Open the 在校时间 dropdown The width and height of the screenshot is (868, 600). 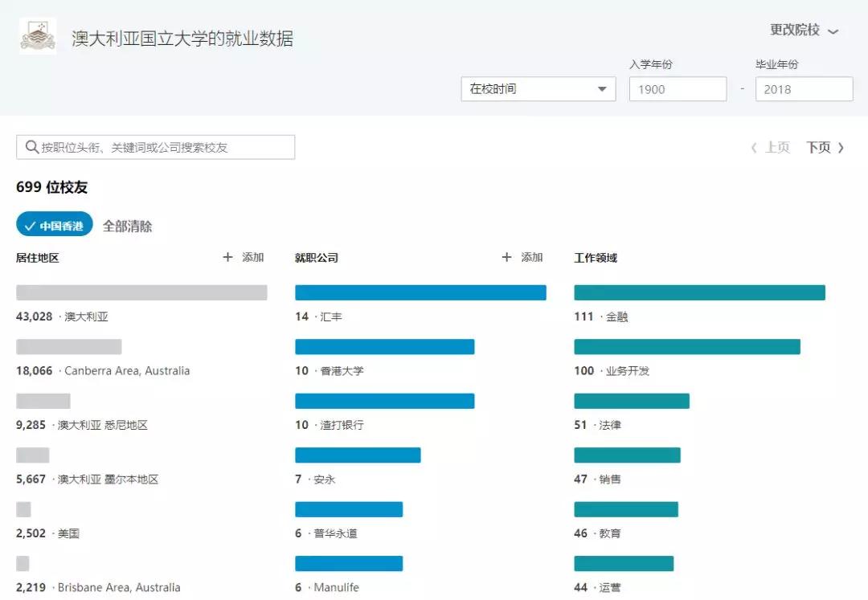[x=538, y=89]
